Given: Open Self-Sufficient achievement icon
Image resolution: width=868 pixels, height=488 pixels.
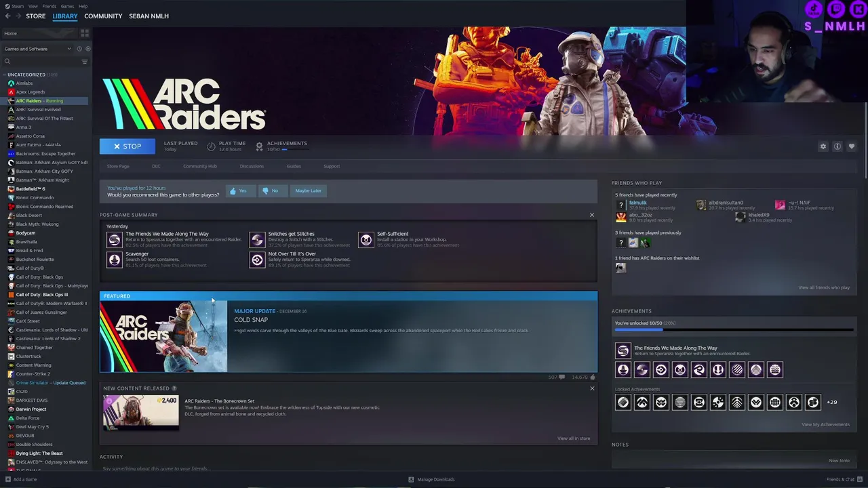Looking at the screenshot, I should [x=366, y=240].
